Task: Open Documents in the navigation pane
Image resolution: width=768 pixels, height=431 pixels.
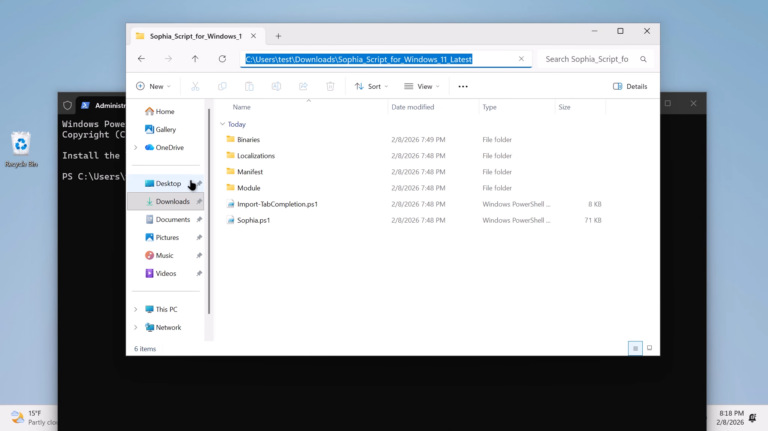Action: [x=168, y=219]
